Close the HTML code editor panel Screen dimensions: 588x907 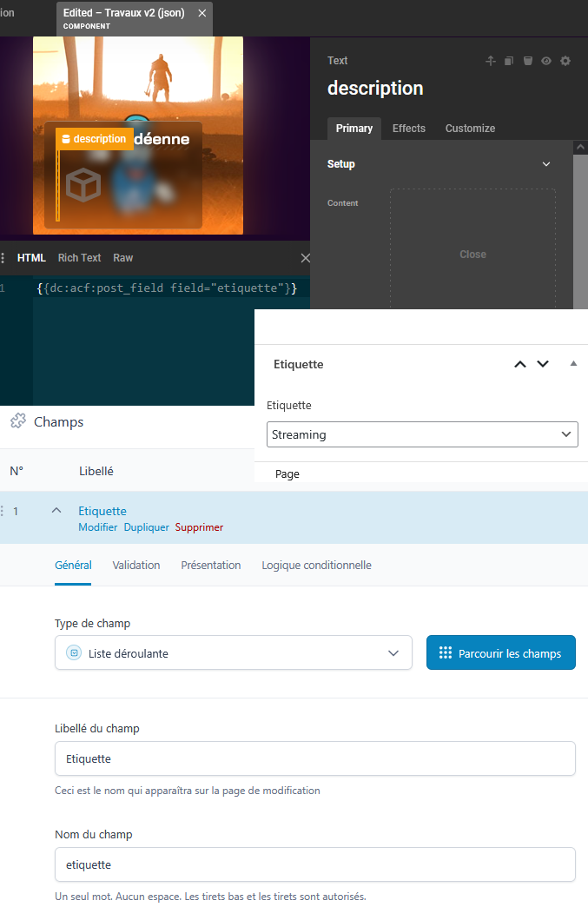pos(305,258)
